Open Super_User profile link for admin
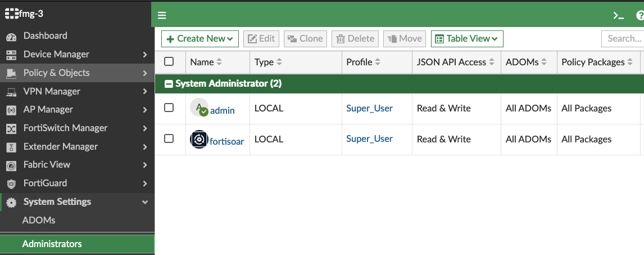 pos(369,108)
